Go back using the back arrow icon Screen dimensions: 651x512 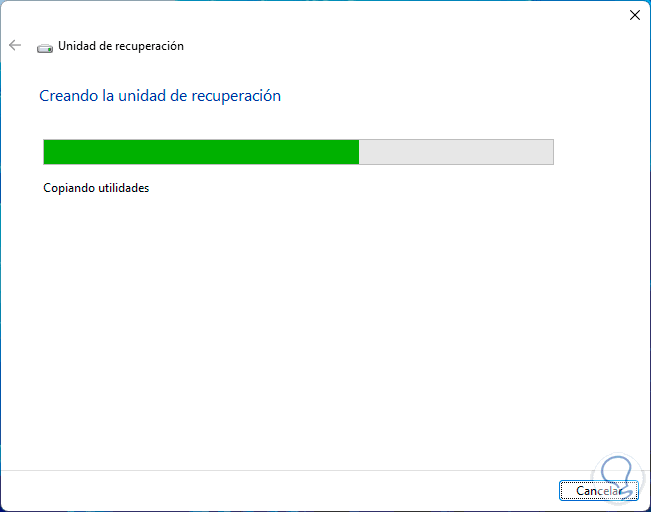coord(15,45)
